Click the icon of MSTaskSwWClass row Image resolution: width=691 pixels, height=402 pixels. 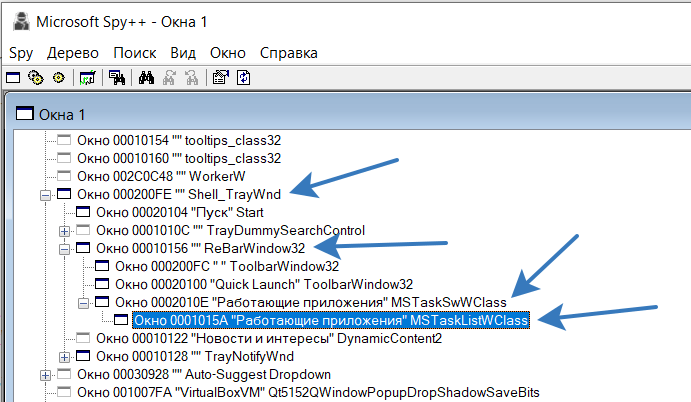click(x=102, y=302)
